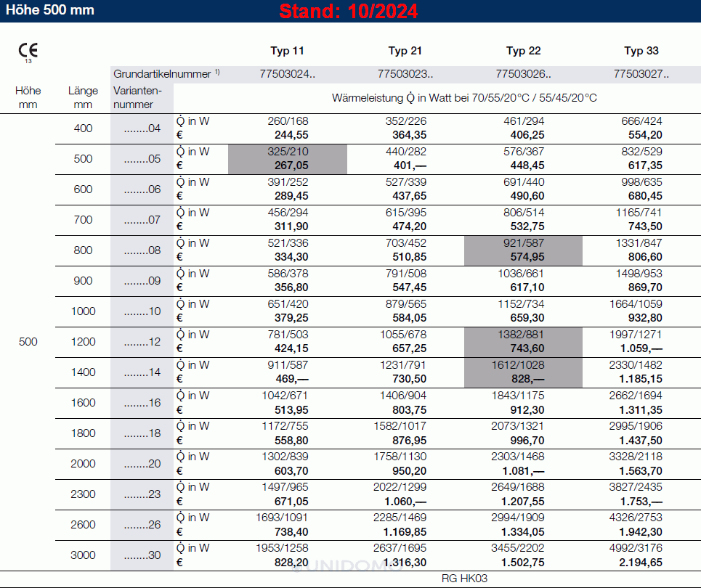
Task: Select the 4992/3176 wattage value
Action: [x=641, y=548]
